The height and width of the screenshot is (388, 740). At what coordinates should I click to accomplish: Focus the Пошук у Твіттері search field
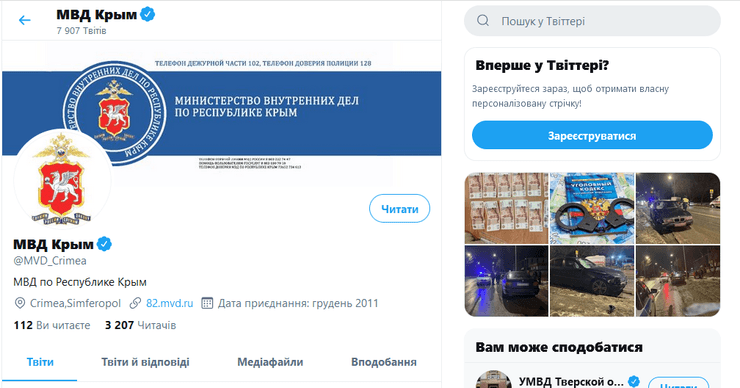592,21
